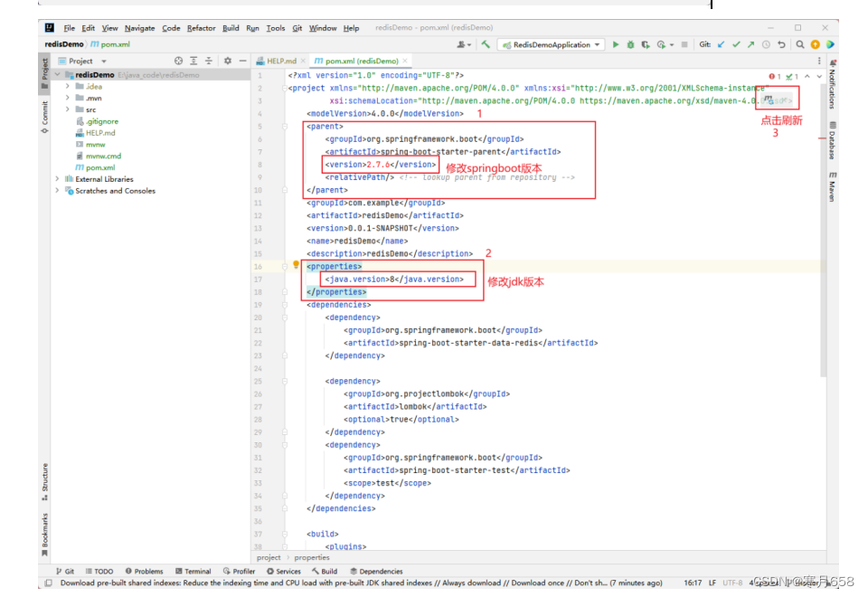The image size is (868, 597).
Task: Open the Tools menu
Action: [x=275, y=28]
